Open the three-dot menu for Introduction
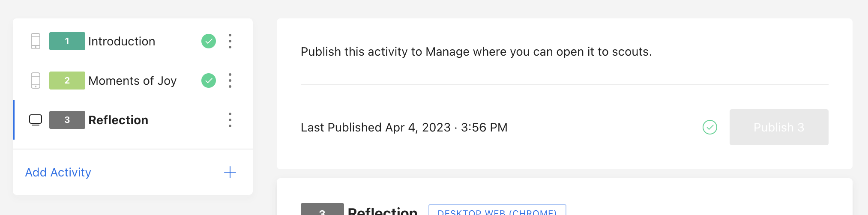Image resolution: width=868 pixels, height=215 pixels. coord(230,41)
